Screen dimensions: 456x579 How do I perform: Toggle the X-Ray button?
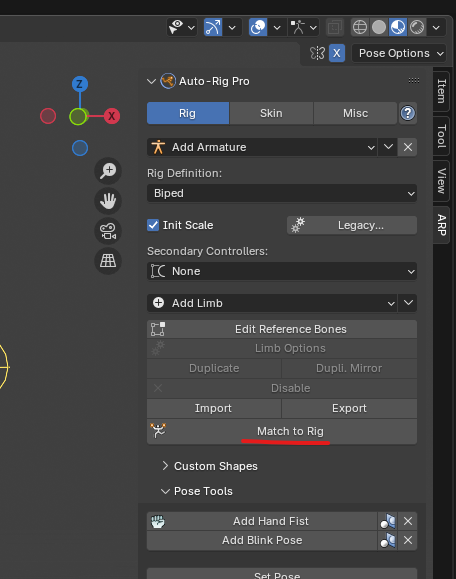pos(335,27)
